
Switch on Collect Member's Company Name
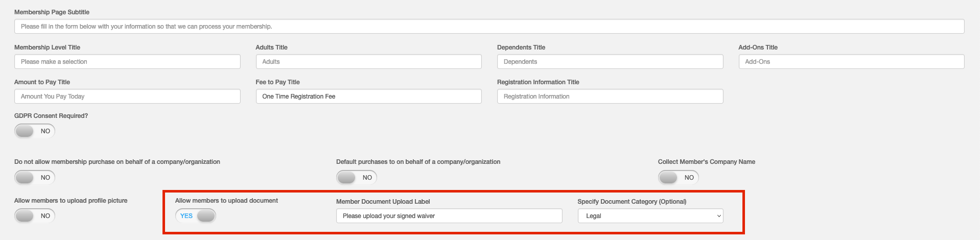tap(679, 178)
